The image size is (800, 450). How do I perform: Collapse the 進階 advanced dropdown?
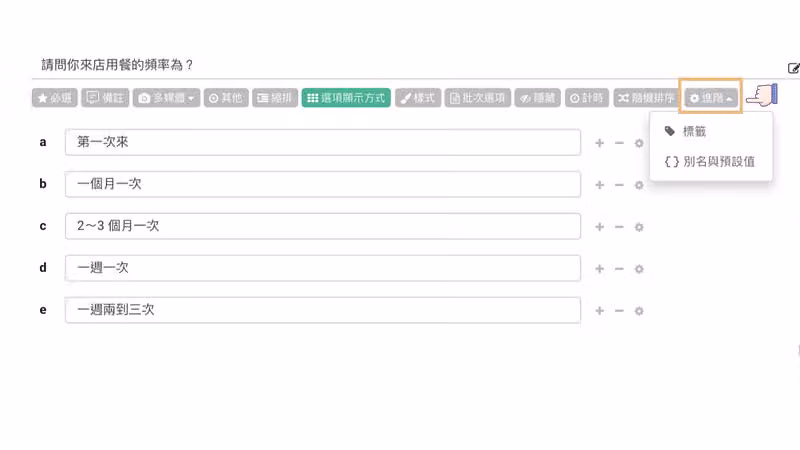tap(710, 98)
